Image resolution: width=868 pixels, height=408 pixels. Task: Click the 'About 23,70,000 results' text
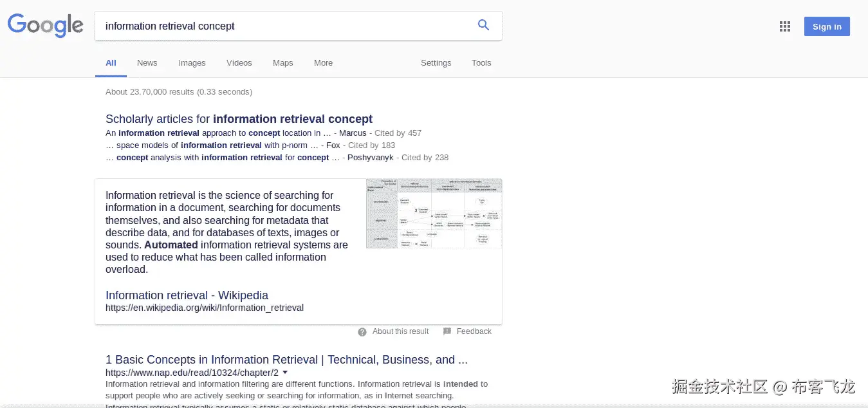(x=179, y=92)
